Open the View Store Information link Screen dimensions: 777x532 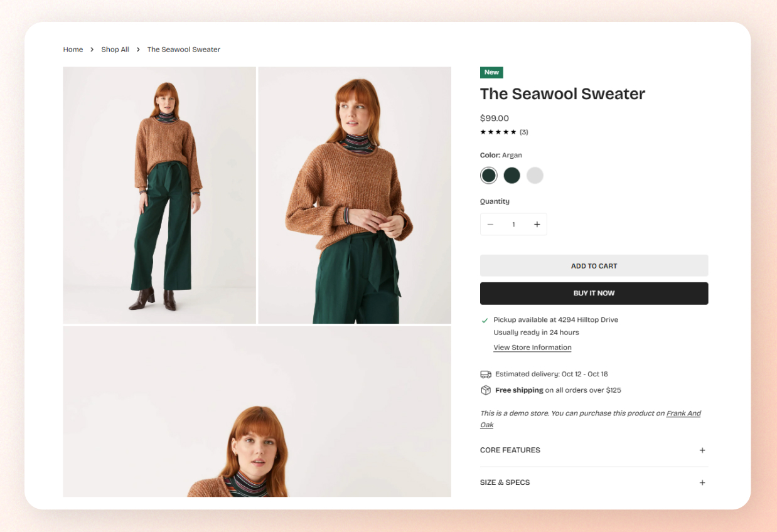pos(532,348)
